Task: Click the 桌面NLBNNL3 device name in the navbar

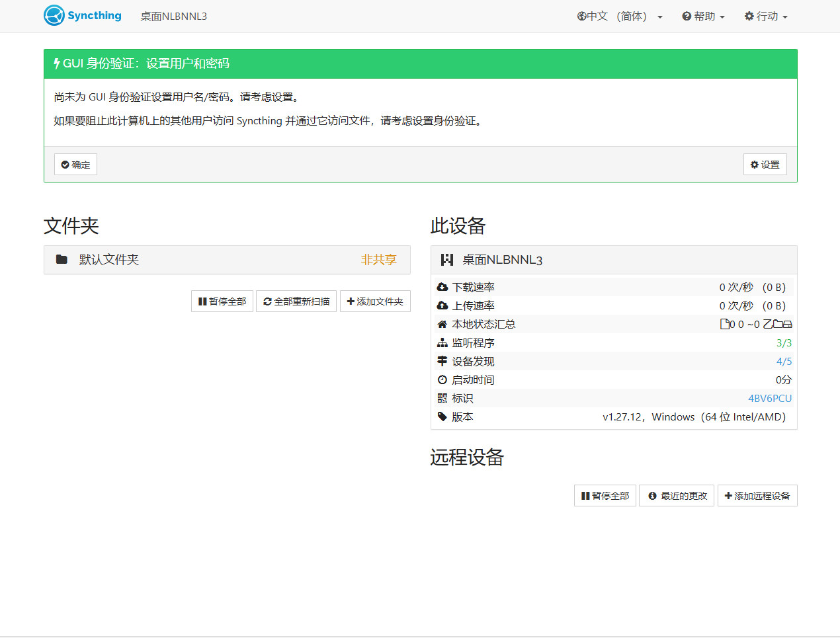Action: (173, 17)
